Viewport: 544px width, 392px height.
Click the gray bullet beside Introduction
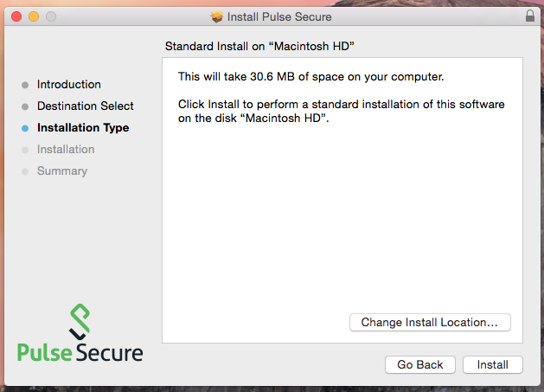(25, 85)
